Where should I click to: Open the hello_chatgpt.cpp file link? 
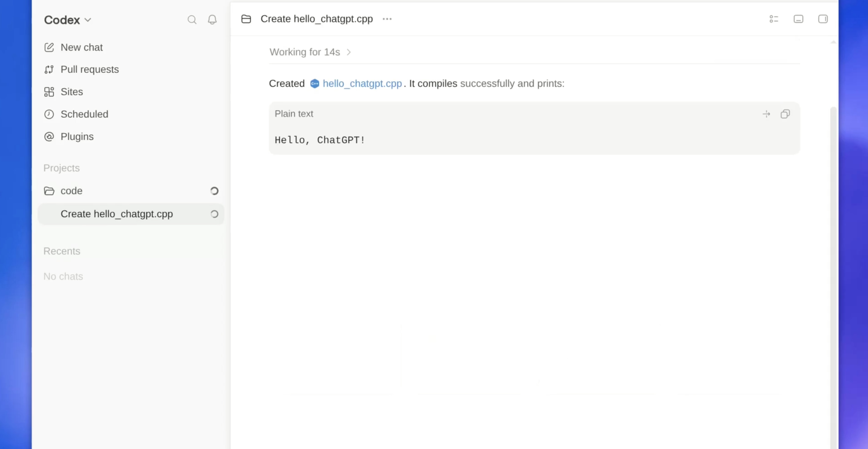362,84
